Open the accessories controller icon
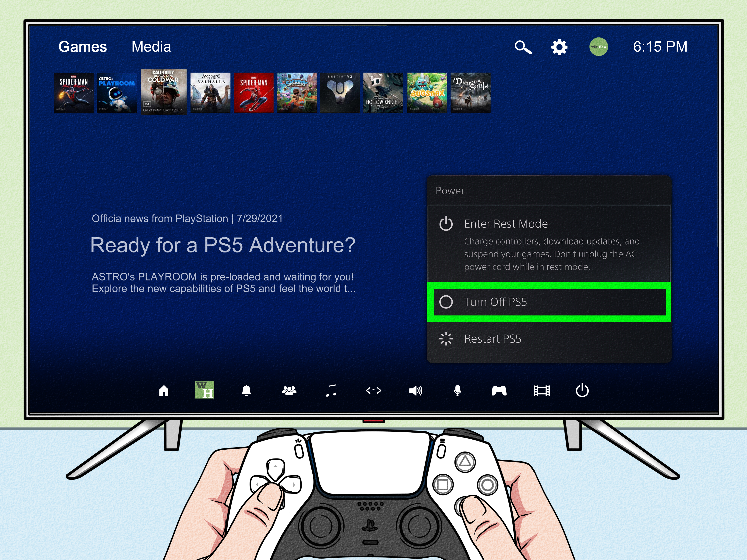747x560 pixels. pyautogui.click(x=500, y=391)
